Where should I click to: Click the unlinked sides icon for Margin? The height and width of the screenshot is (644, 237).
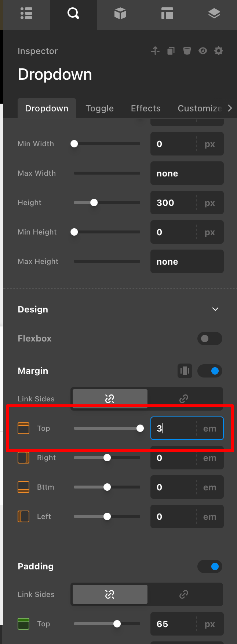[x=110, y=398]
